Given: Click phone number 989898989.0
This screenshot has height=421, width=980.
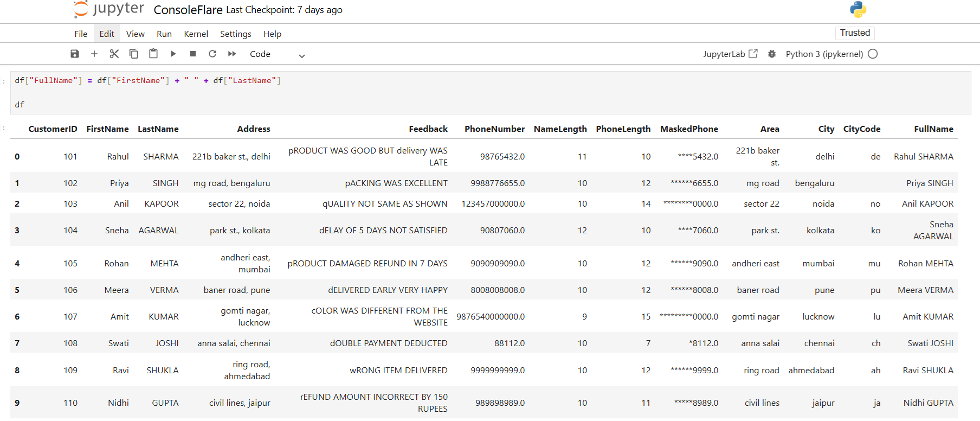Looking at the screenshot, I should (x=500, y=403).
